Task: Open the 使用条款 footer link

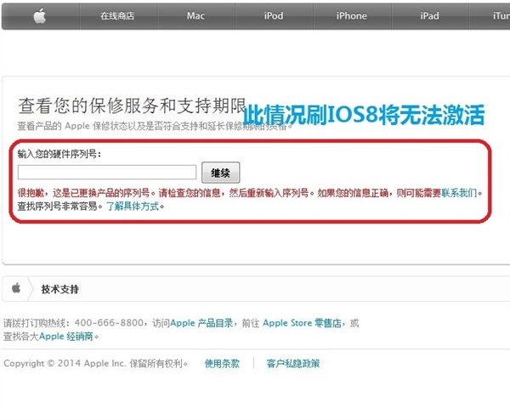Action: 222,363
